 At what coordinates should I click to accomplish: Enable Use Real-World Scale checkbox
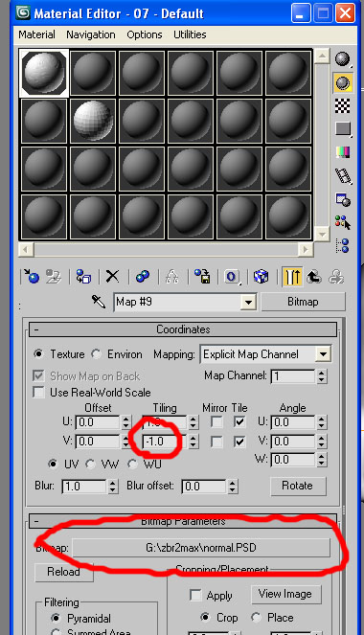[x=38, y=393]
